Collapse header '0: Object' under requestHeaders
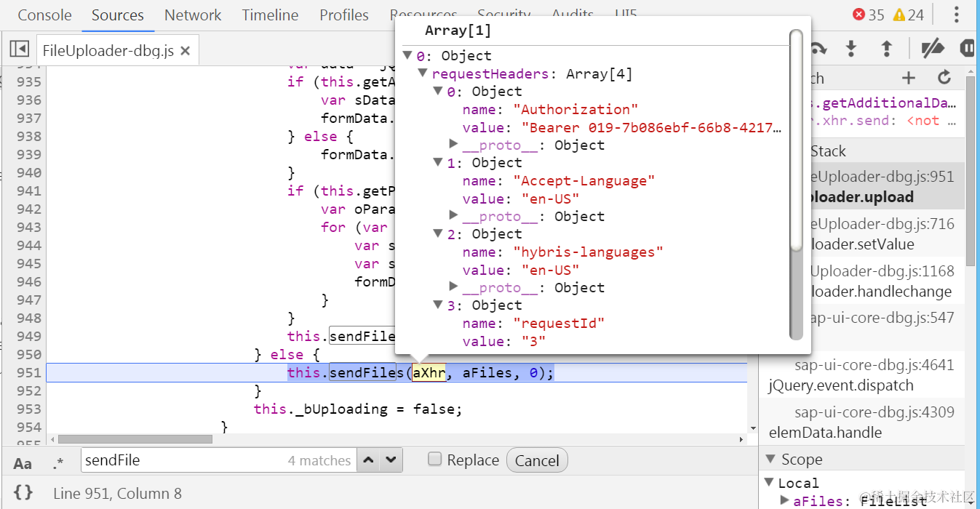 [438, 91]
